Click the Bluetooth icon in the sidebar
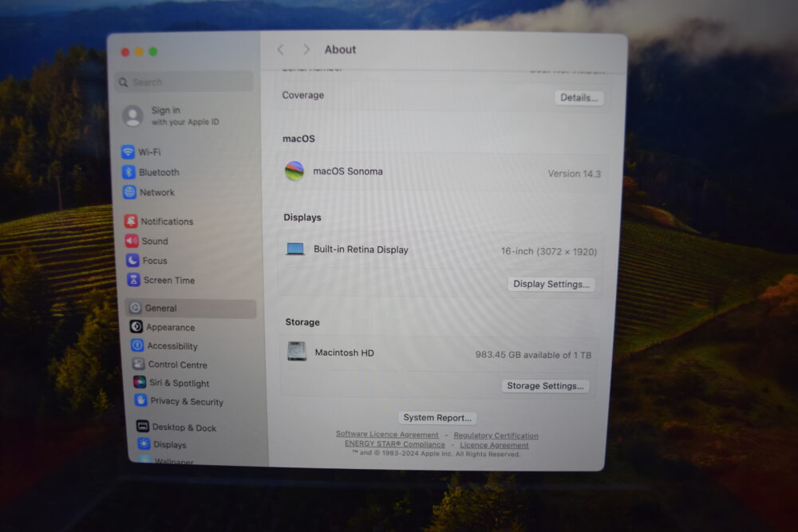The image size is (798, 532). (128, 172)
